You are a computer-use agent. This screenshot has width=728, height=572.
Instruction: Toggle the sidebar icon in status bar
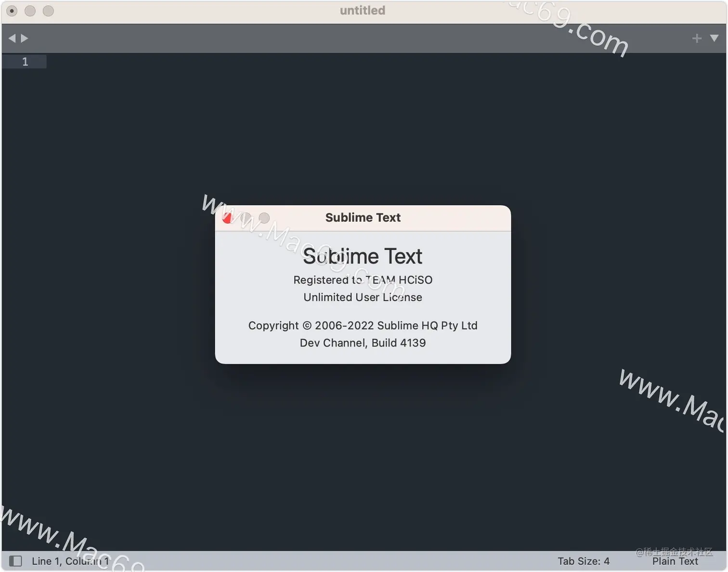(x=15, y=561)
